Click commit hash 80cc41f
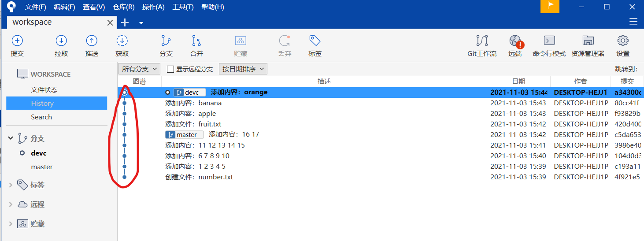Screen dimensions: 644x241 [627, 103]
